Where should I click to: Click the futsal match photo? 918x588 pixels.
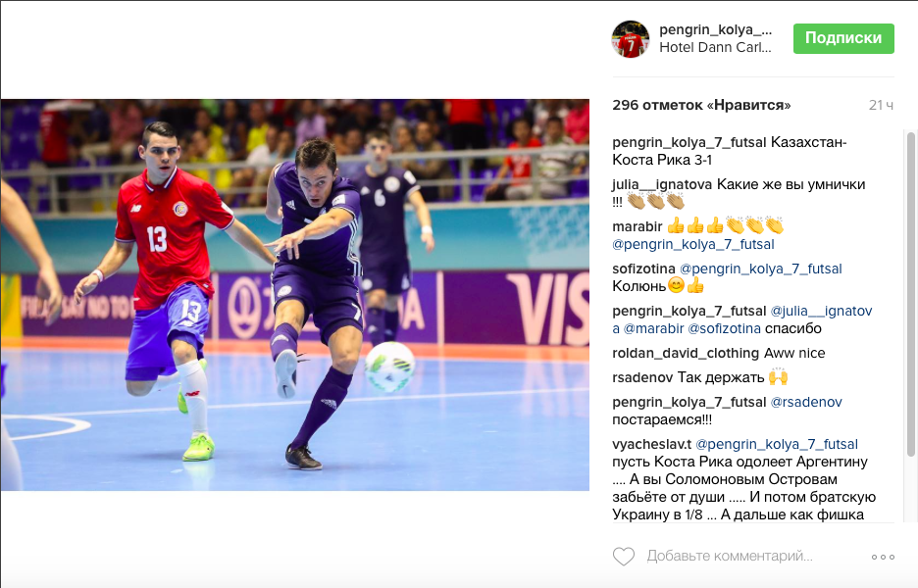[x=295, y=295]
